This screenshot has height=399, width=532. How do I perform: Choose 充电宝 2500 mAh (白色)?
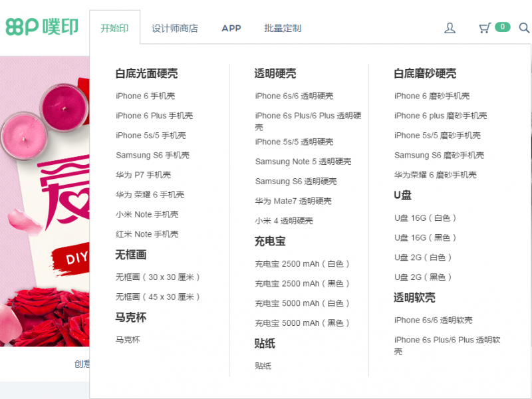303,264
